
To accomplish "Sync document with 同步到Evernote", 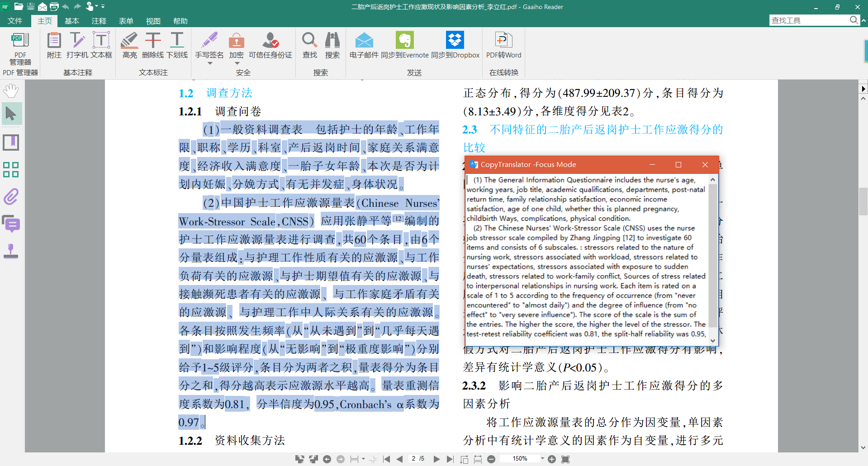I will click(404, 45).
